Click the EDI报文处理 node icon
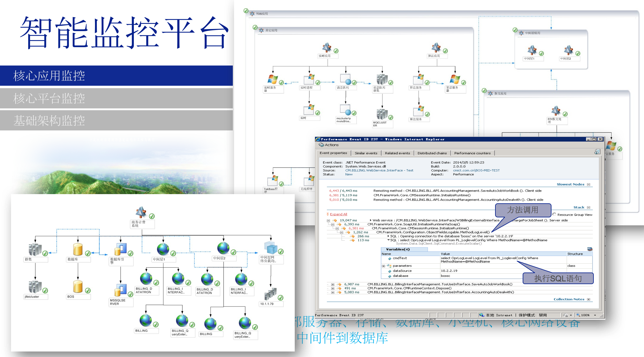The image size is (644, 357). (x=556, y=111)
